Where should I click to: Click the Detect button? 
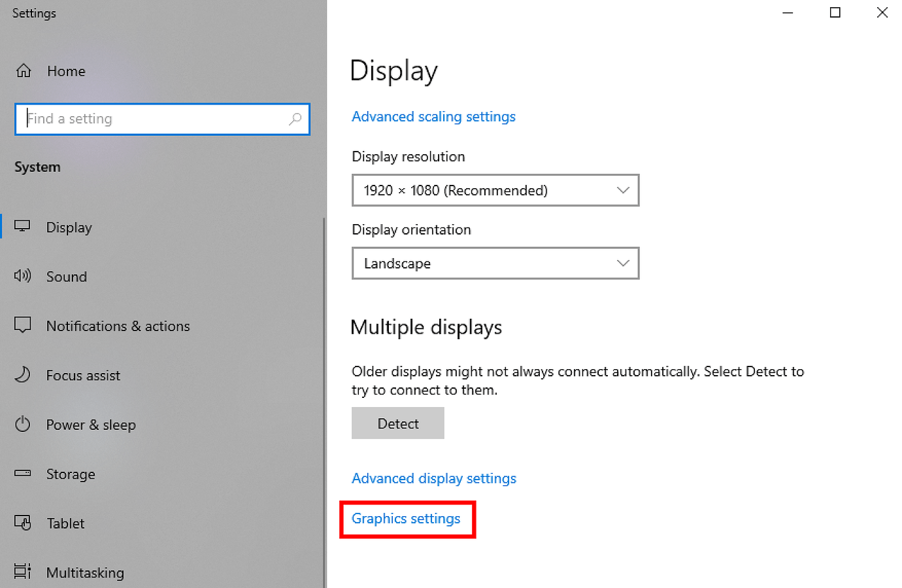coord(397,423)
